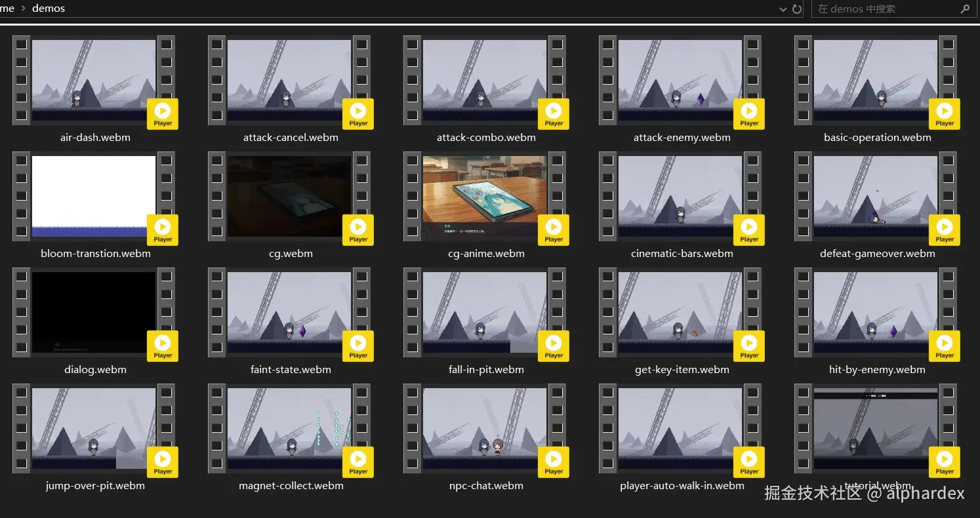980x518 pixels.
Task: Click Player badge on tutorial.webm
Action: [945, 462]
